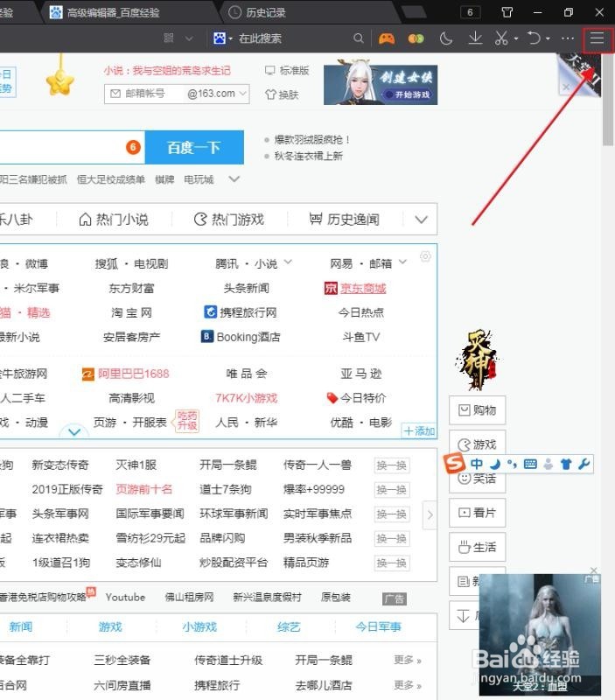
Task: Open the 小游戏 section tab
Action: click(x=199, y=626)
